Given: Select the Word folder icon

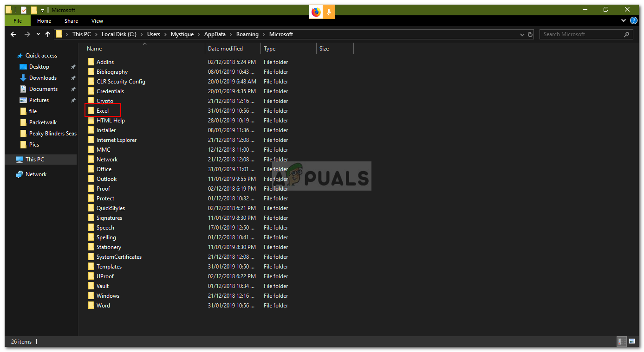Looking at the screenshot, I should [x=91, y=306].
